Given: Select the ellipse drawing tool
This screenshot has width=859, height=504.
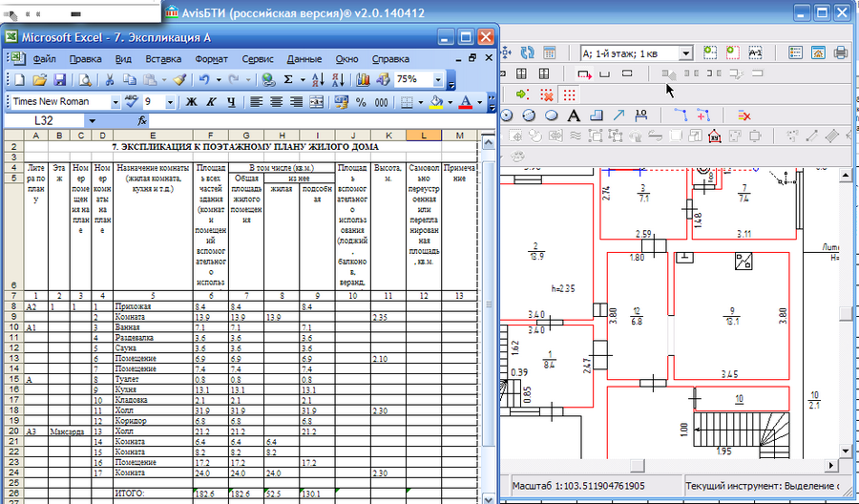Looking at the screenshot, I should coord(551,115).
